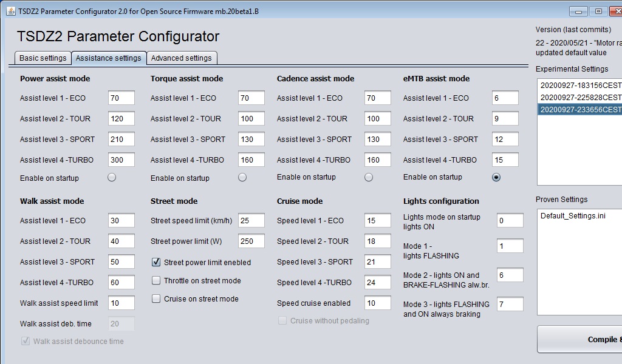The image size is (622, 364).
Task: Uncheck Street power limit enebled checkbox
Action: pyautogui.click(x=156, y=262)
